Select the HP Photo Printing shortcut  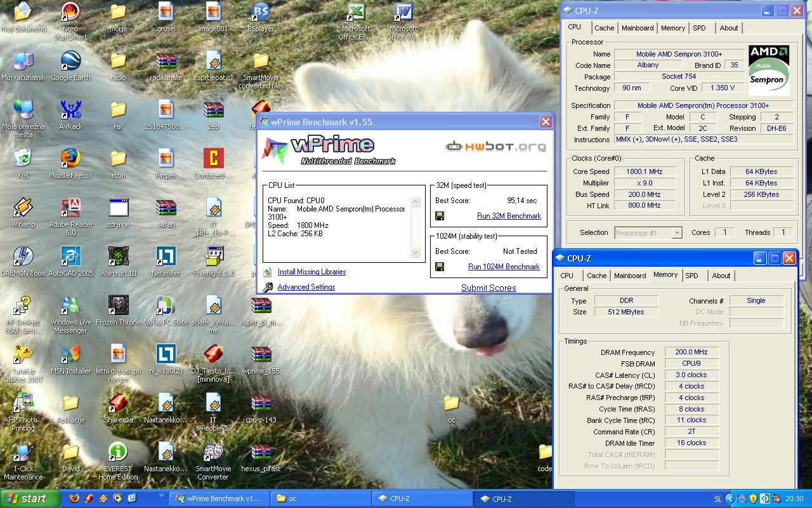click(x=23, y=403)
